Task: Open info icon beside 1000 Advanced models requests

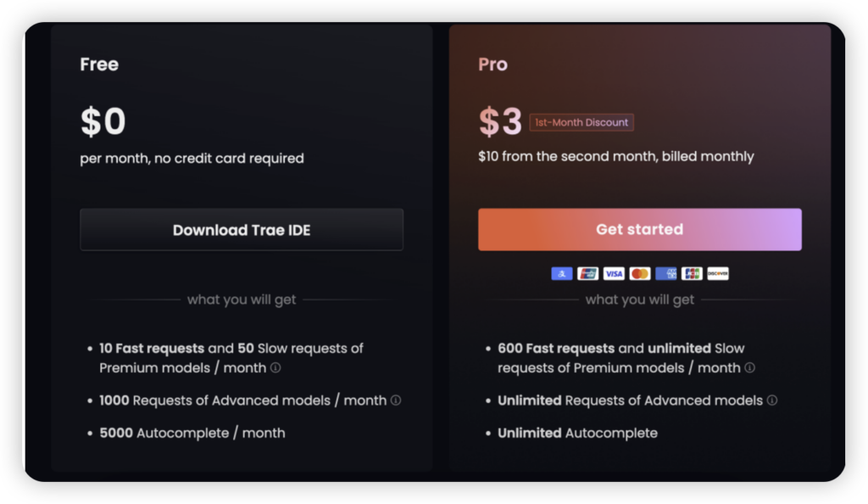Action: 396,400
